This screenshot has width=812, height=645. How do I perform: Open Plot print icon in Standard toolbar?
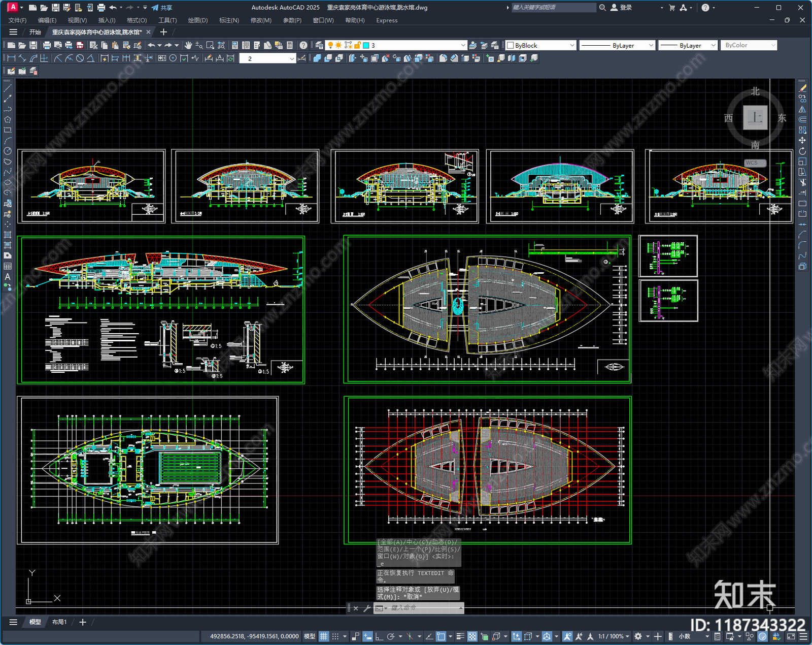click(47, 45)
